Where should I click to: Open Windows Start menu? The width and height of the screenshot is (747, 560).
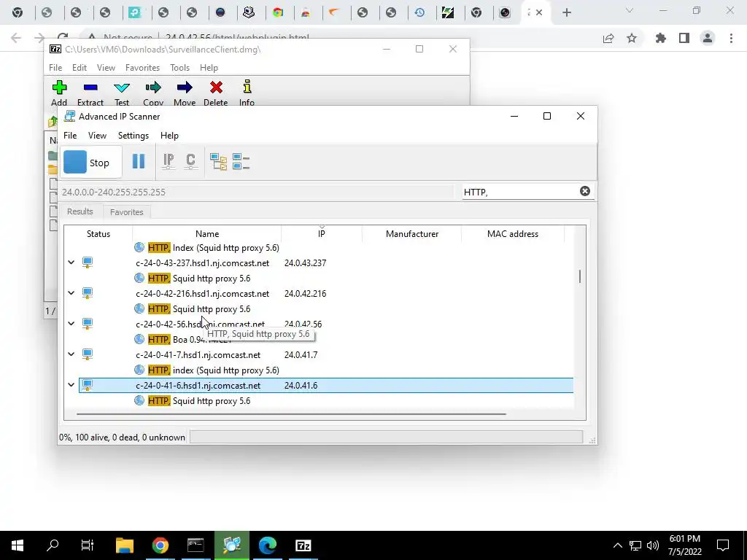click(18, 545)
